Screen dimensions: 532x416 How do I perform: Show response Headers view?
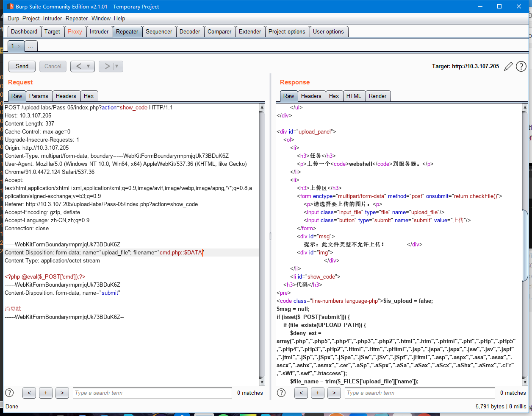(311, 96)
